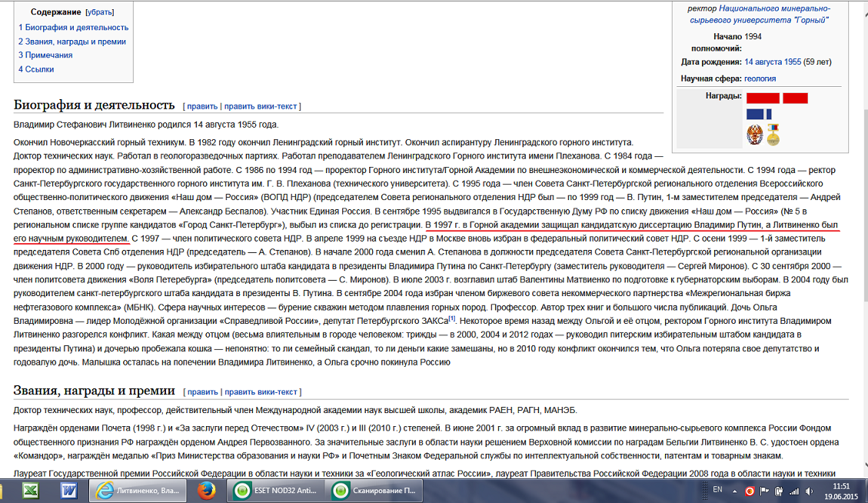Open the network signal tray icon
This screenshot has height=503, width=868.
click(794, 491)
